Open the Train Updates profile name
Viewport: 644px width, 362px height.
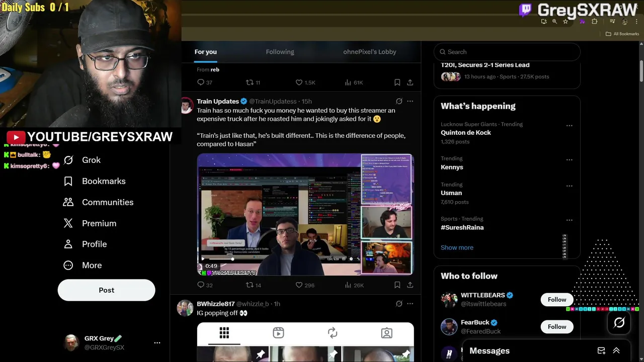(x=218, y=101)
